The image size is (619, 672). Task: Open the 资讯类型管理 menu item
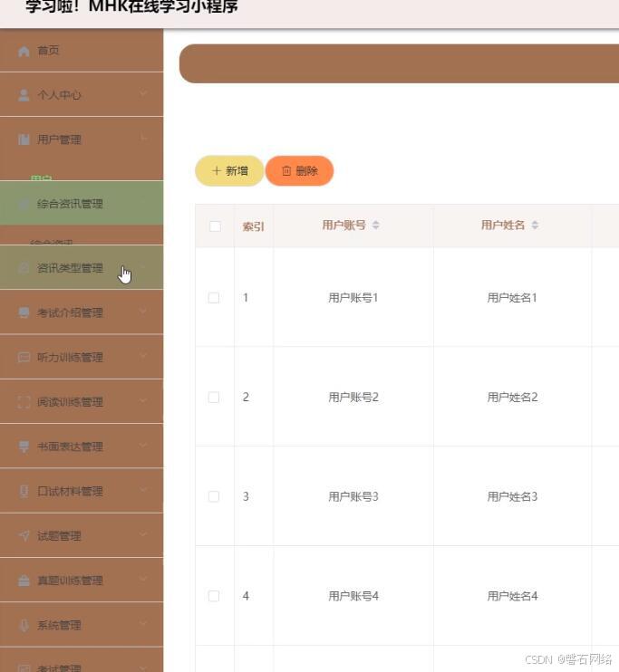82,267
